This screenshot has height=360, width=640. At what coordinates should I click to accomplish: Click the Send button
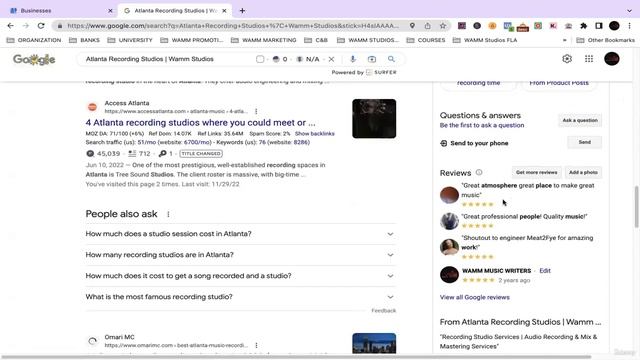[584, 142]
